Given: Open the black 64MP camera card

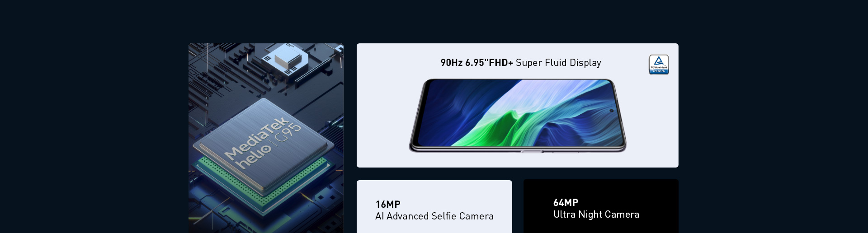Looking at the screenshot, I should click(601, 206).
